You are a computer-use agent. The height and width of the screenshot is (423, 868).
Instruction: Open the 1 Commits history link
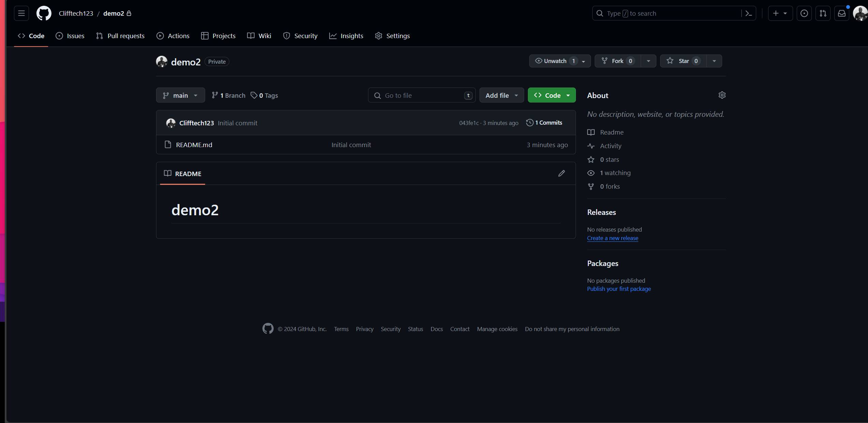point(544,123)
